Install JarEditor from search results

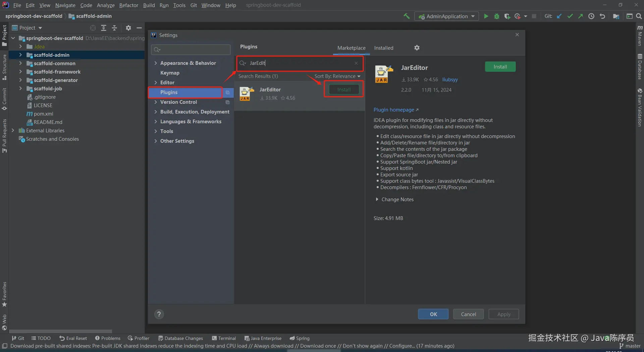pos(344,90)
